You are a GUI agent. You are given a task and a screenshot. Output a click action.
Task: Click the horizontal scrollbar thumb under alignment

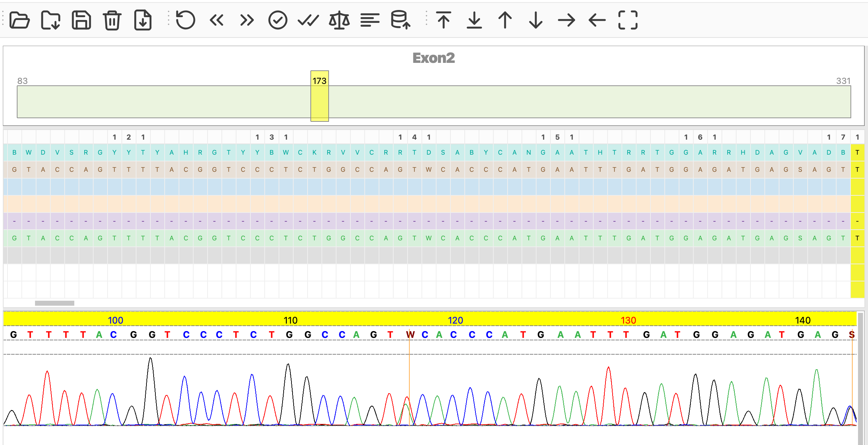(55, 303)
